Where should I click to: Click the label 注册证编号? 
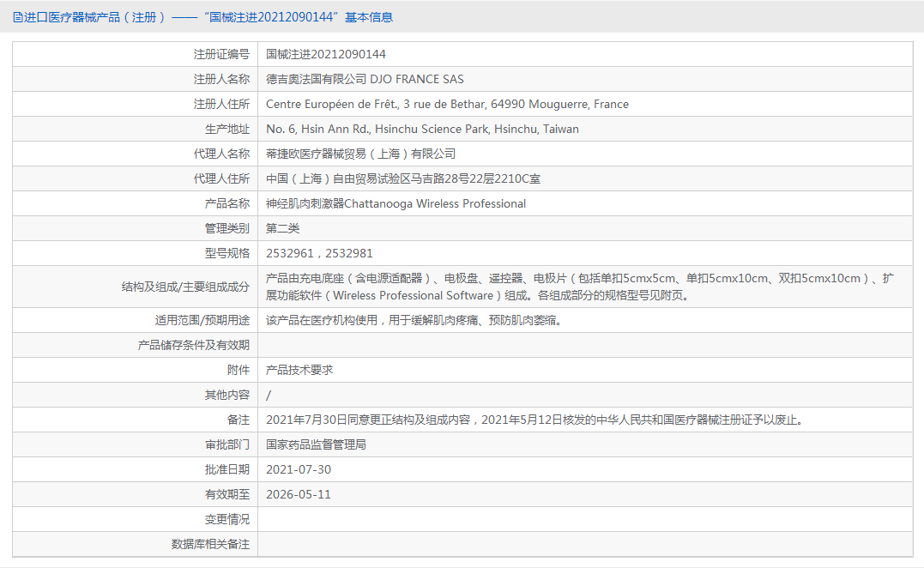click(221, 54)
